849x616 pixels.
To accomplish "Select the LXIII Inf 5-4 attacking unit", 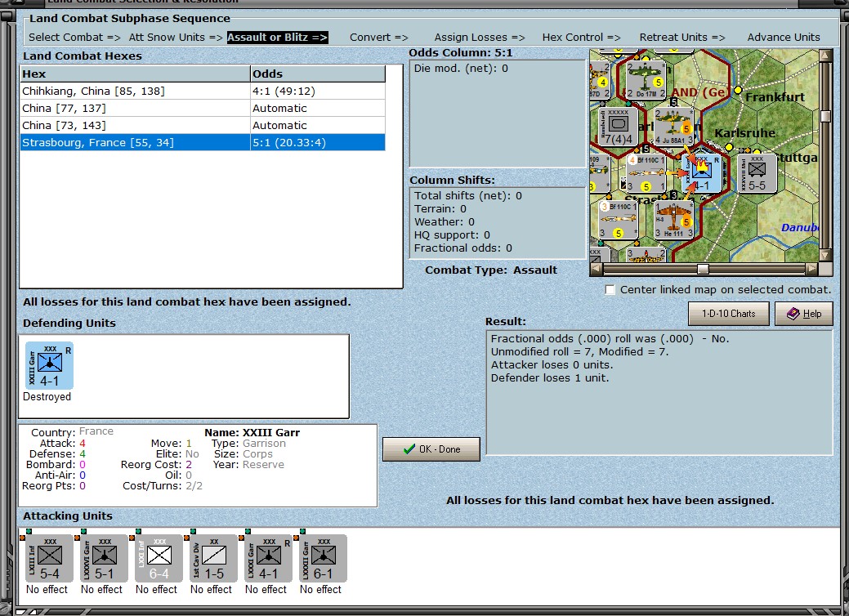I will tap(49, 559).
